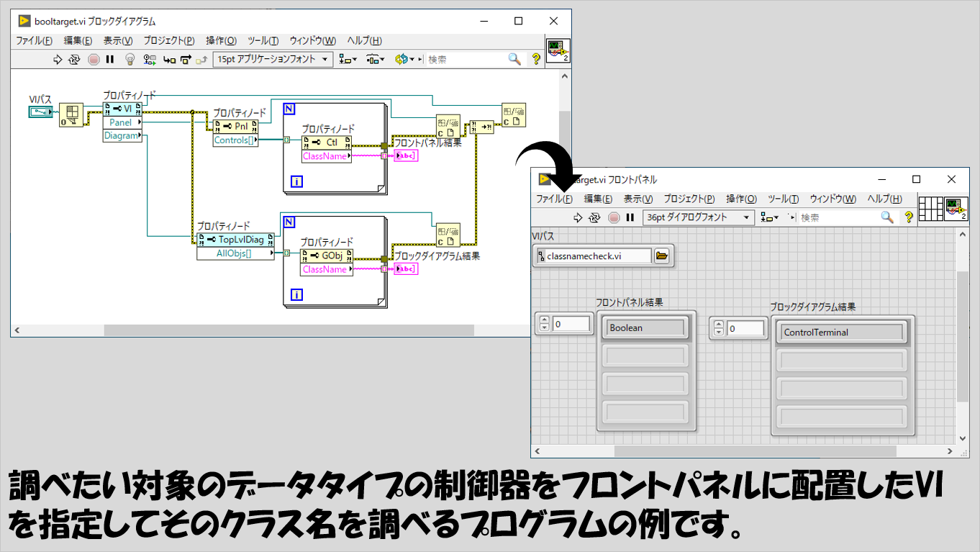Click the Clean Up Diagram icon
The image size is (980, 552).
pos(402,60)
